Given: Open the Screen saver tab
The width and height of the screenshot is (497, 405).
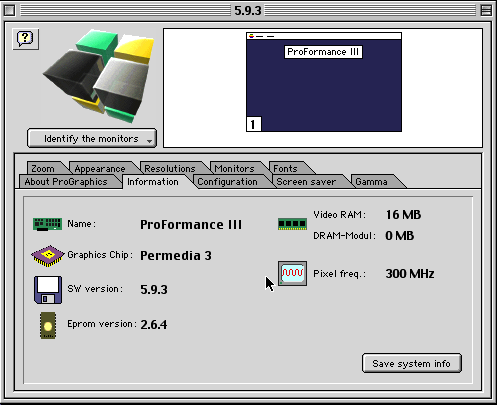Looking at the screenshot, I should (x=306, y=182).
